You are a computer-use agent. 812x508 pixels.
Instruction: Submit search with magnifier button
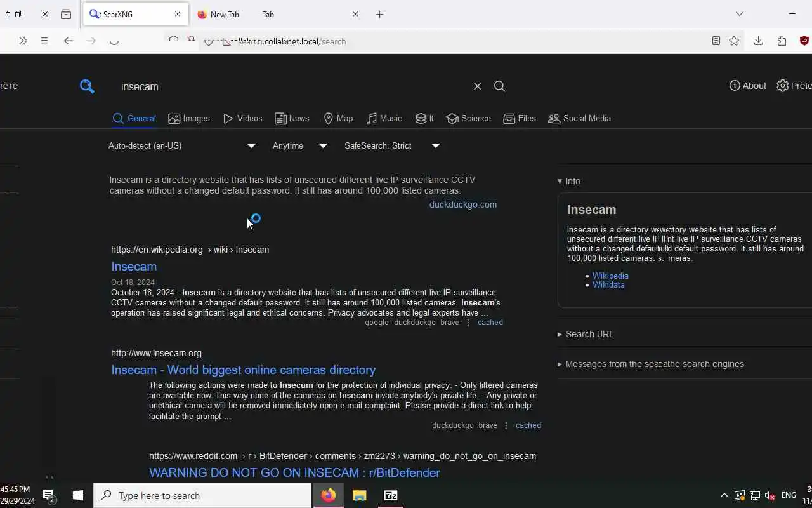500,86
